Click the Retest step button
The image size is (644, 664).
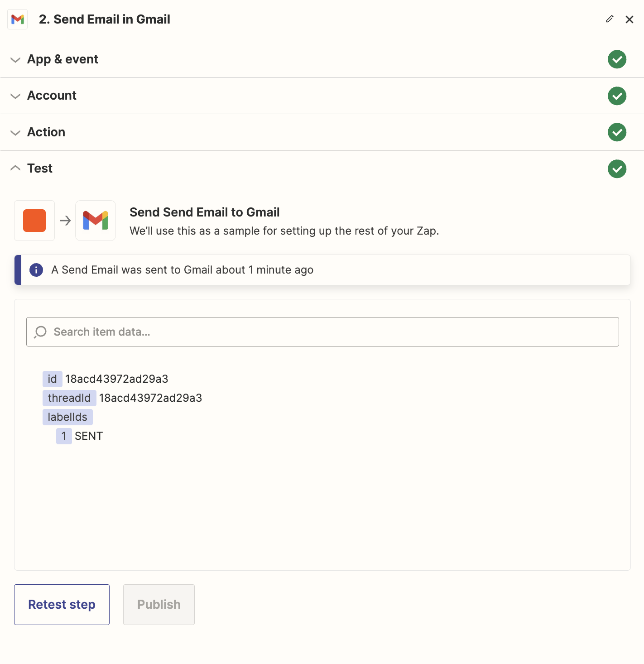[62, 605]
